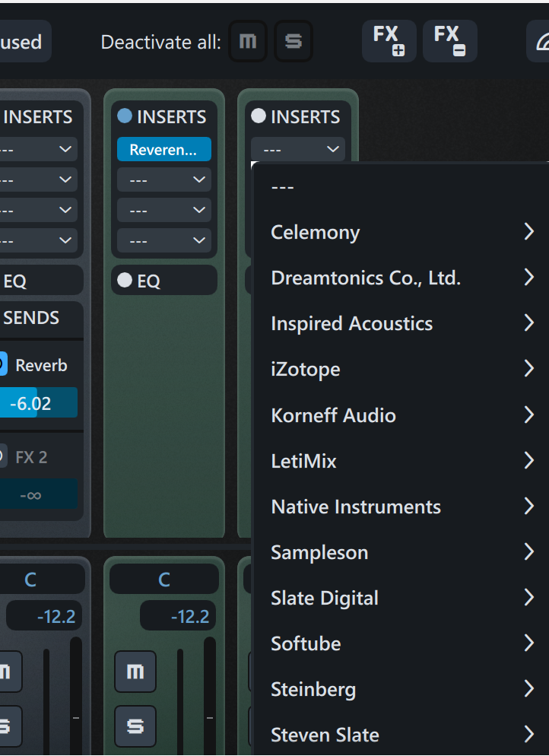Mute the middle green channel
This screenshot has height=756, width=549.
[x=135, y=671]
